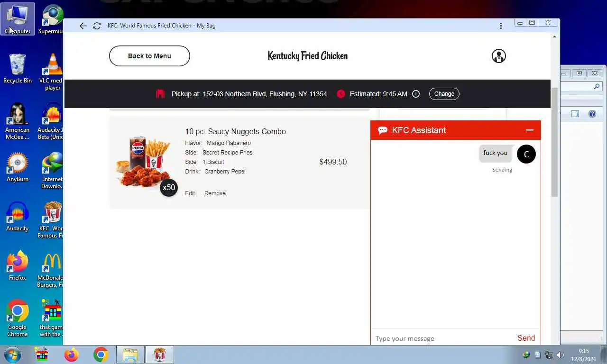Screen dimensions: 607x364
Task: Switch to the KFC app taskbar button
Action: tap(160, 355)
